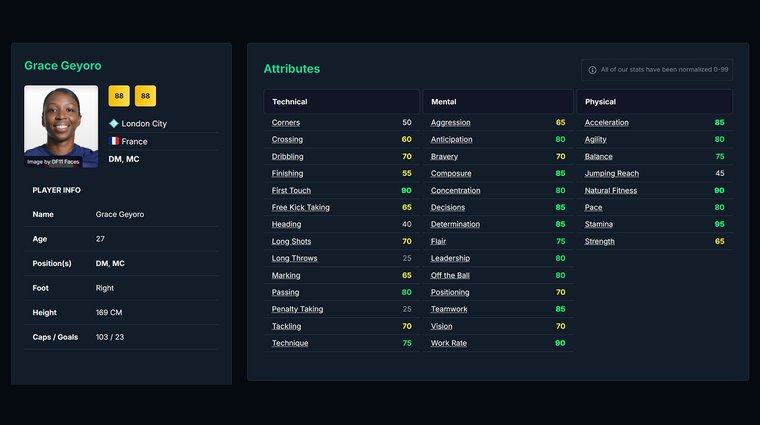Click the info icon beside the normalized stats note
Image resolution: width=760 pixels, height=425 pixels.
point(592,70)
